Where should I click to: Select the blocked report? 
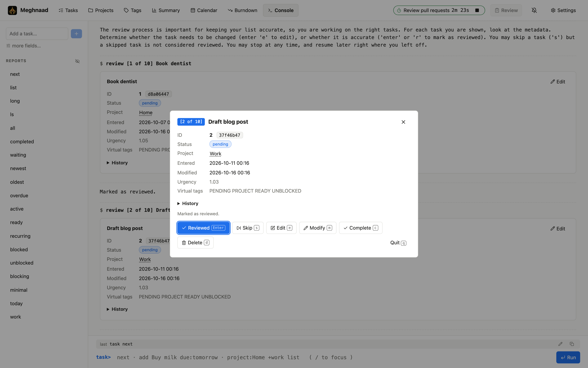[x=19, y=249]
